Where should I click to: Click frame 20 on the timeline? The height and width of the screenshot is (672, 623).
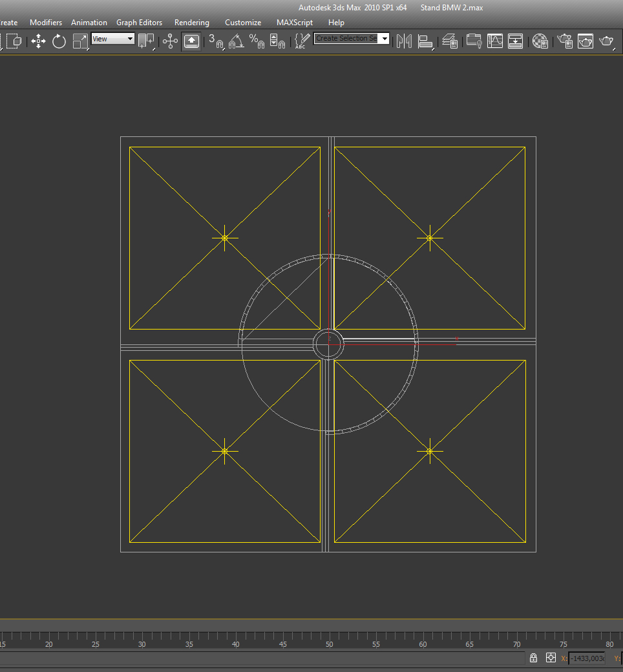pyautogui.click(x=49, y=644)
